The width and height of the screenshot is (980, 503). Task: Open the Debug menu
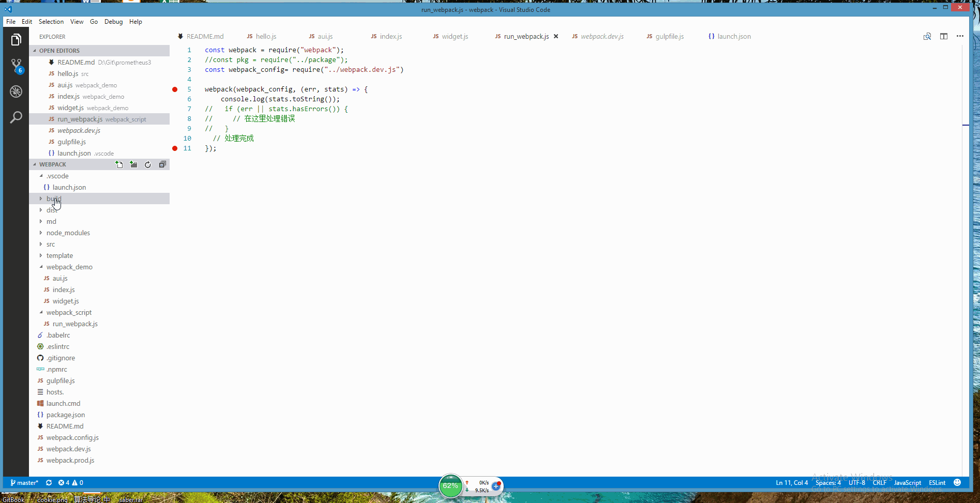[x=113, y=22]
